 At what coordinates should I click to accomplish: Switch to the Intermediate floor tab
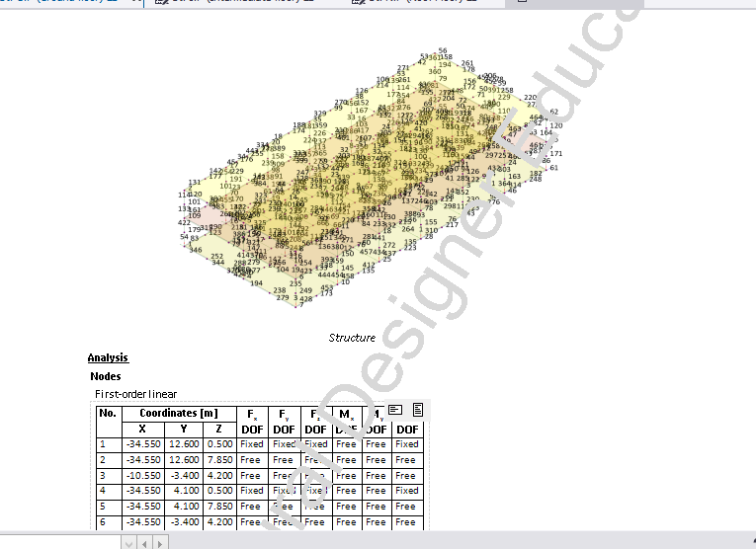(x=237, y=3)
